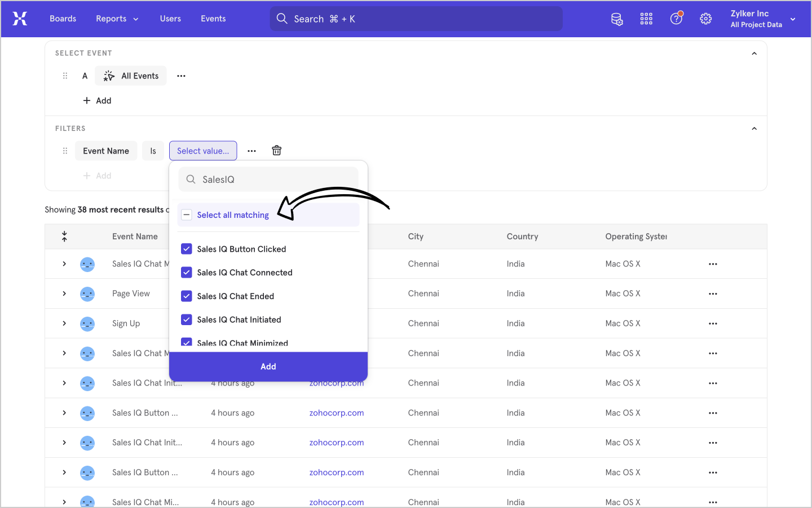Uncheck Sales IQ Chat Ended
The width and height of the screenshot is (812, 508).
(187, 296)
